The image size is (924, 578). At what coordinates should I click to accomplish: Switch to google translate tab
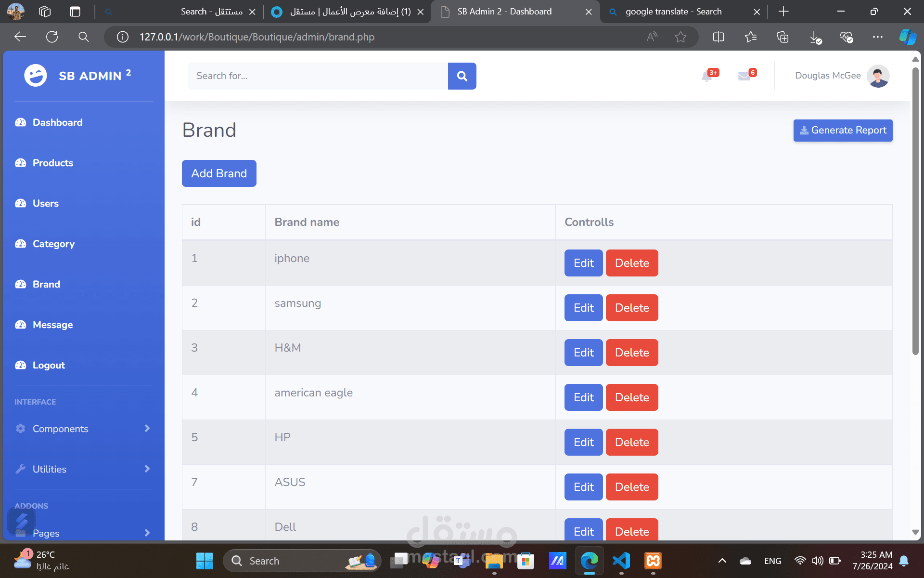[673, 12]
